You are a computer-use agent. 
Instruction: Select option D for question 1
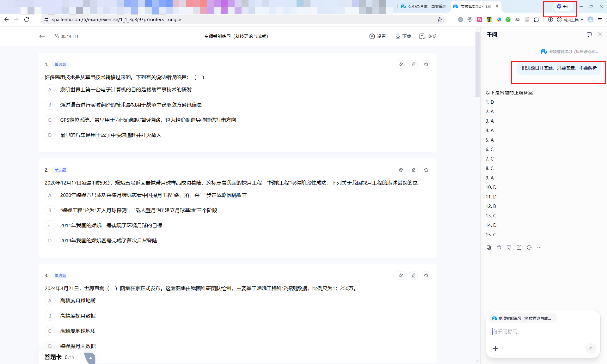[x=50, y=135]
